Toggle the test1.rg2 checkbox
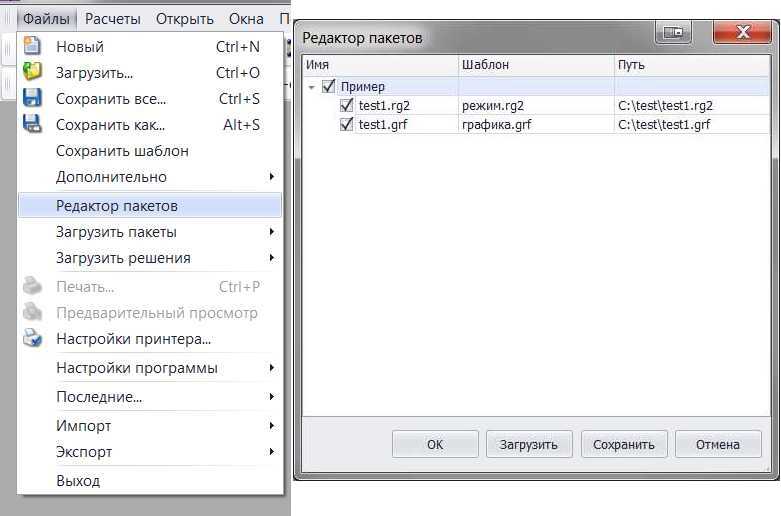The height and width of the screenshot is (516, 781). (346, 105)
